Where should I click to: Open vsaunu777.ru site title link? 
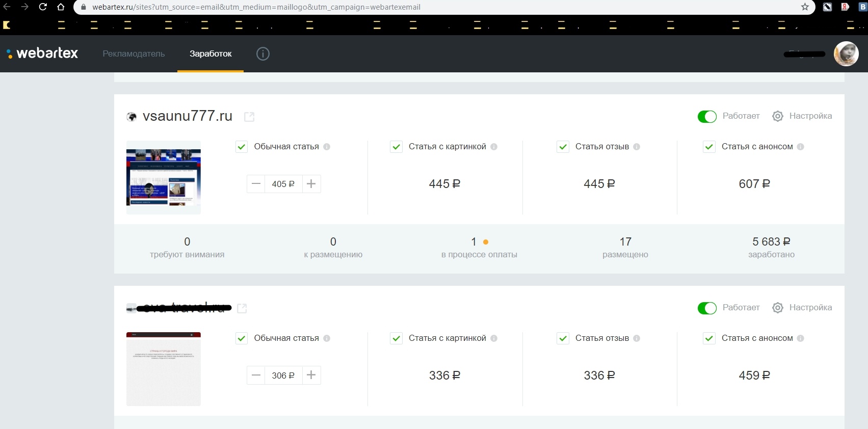coord(188,116)
